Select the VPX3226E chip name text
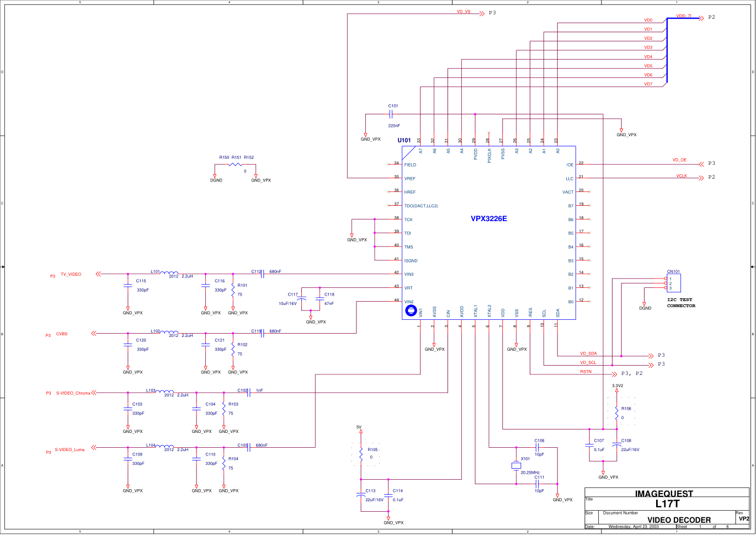The height and width of the screenshot is (536, 756). (488, 219)
